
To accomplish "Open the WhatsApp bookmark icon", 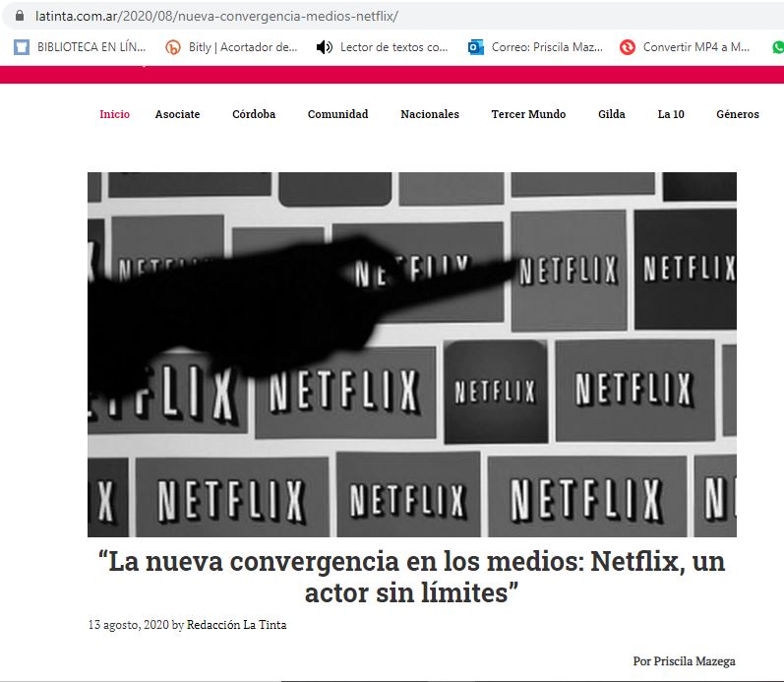I will click(778, 47).
